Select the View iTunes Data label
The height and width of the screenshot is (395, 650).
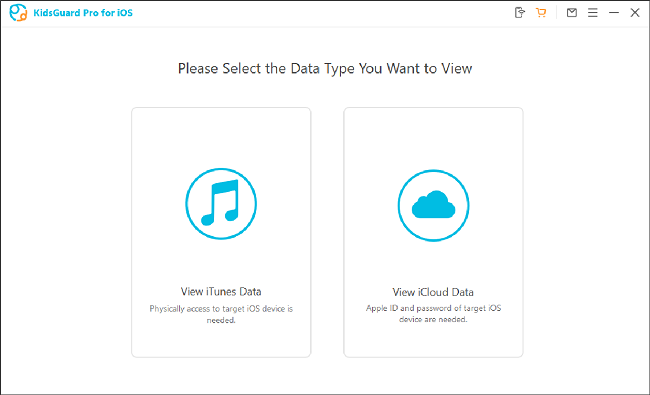click(x=221, y=291)
